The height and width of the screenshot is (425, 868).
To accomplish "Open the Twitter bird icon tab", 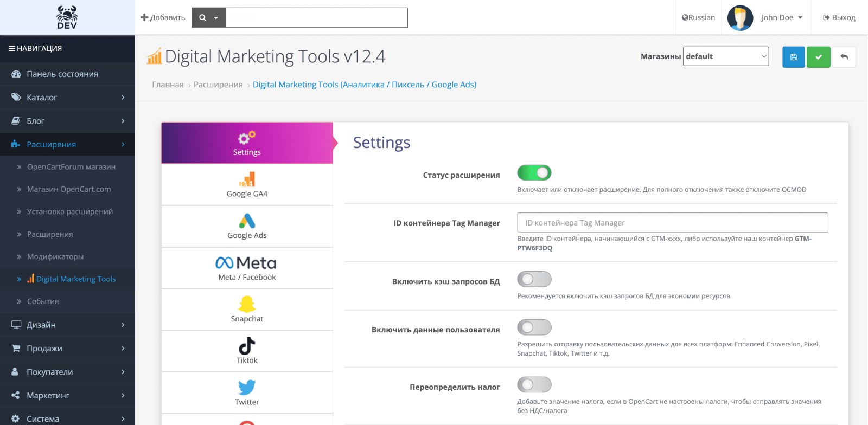I will (x=247, y=388).
